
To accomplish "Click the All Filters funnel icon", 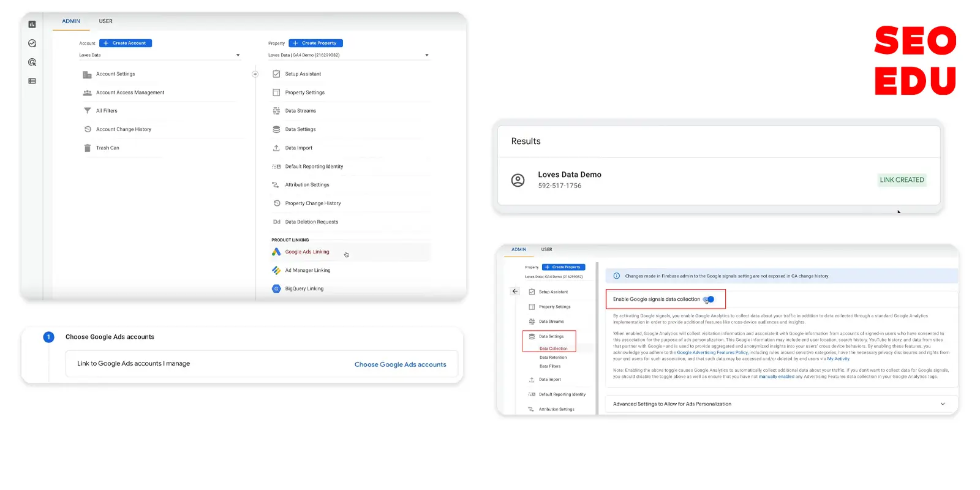I will (x=87, y=111).
